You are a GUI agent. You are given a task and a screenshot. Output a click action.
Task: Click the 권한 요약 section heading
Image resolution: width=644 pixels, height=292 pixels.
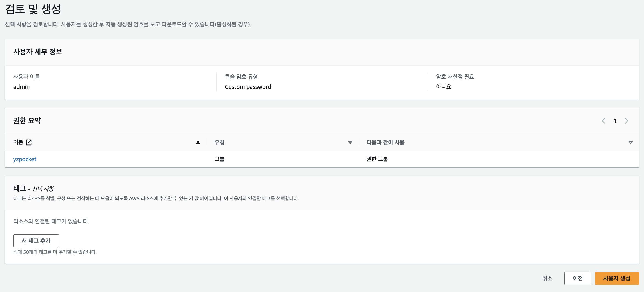27,121
